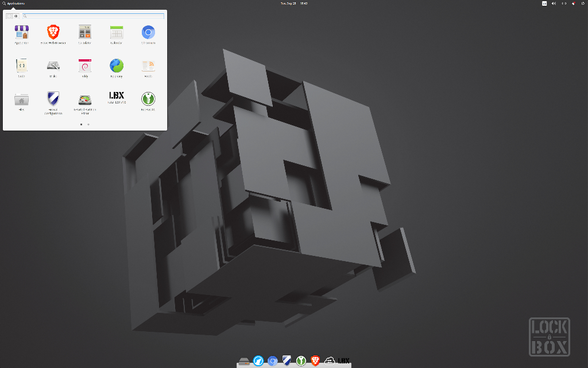Open the Calculator app
This screenshot has height=368, width=588.
(x=85, y=32)
